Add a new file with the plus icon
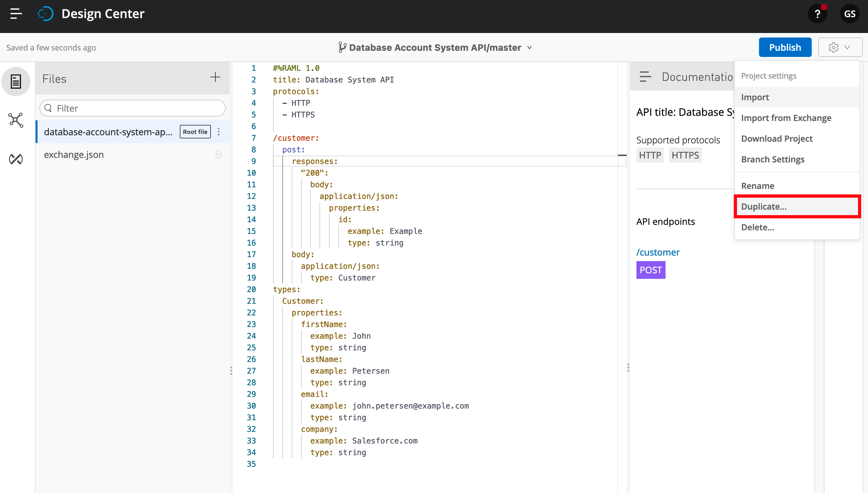868x493 pixels. (x=215, y=78)
